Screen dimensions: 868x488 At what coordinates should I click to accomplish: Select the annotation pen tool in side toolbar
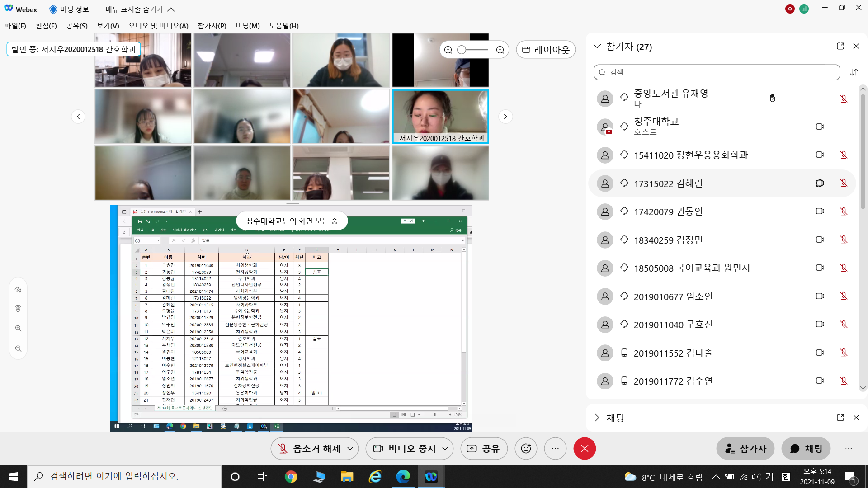coord(18,290)
